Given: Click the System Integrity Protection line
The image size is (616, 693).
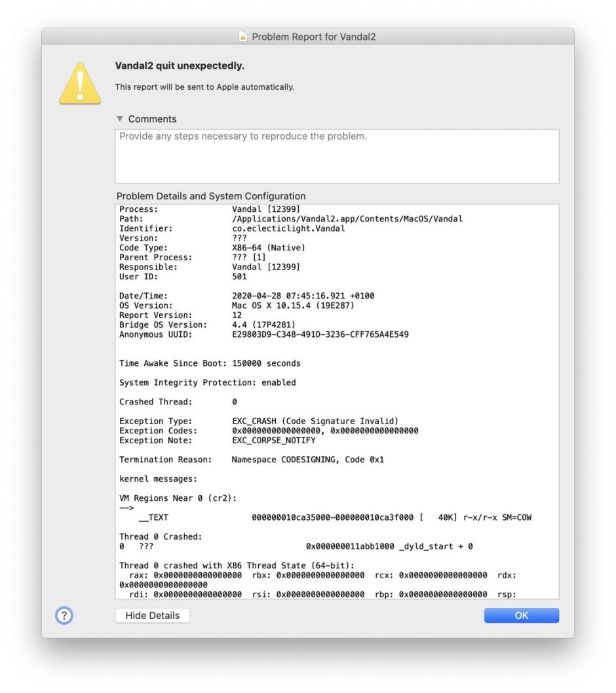Looking at the screenshot, I should point(208,382).
